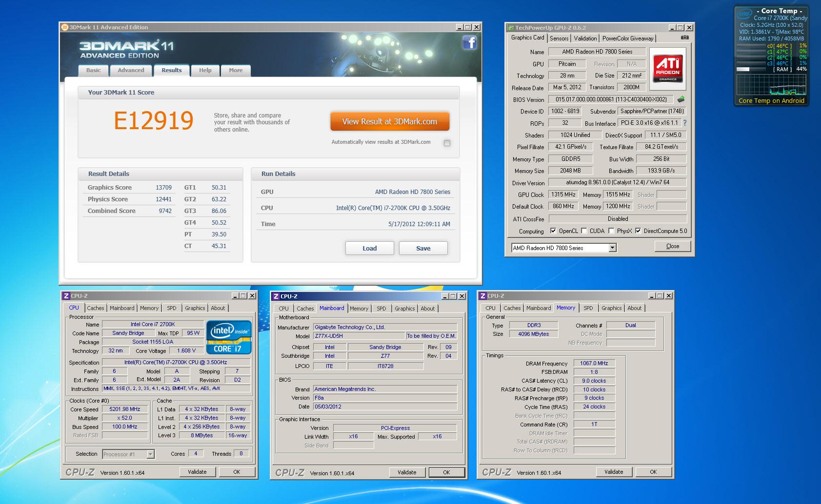Image resolution: width=821 pixels, height=504 pixels.
Task: Switch to the Sensors tab in GPU-Z
Action: [x=559, y=39]
